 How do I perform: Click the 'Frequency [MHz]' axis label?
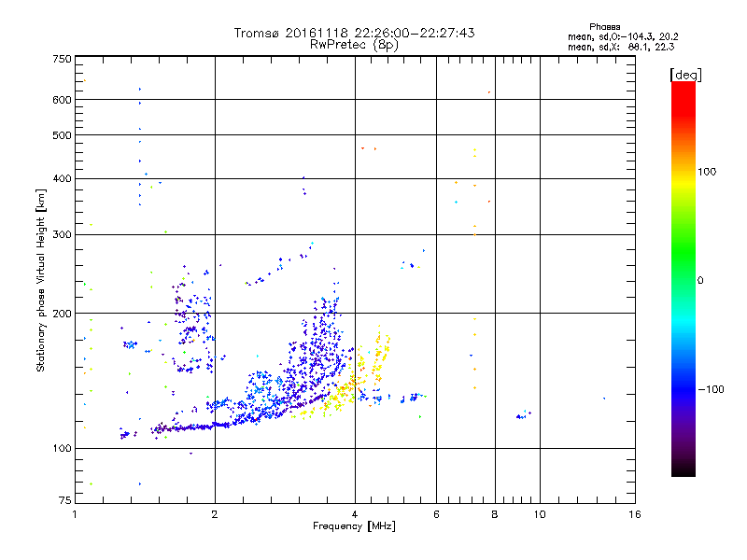click(x=354, y=526)
